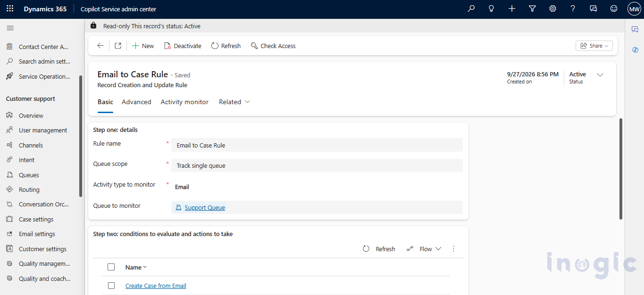The image size is (644, 295).
Task: Open the app launcher waffle icon
Action: (10, 9)
